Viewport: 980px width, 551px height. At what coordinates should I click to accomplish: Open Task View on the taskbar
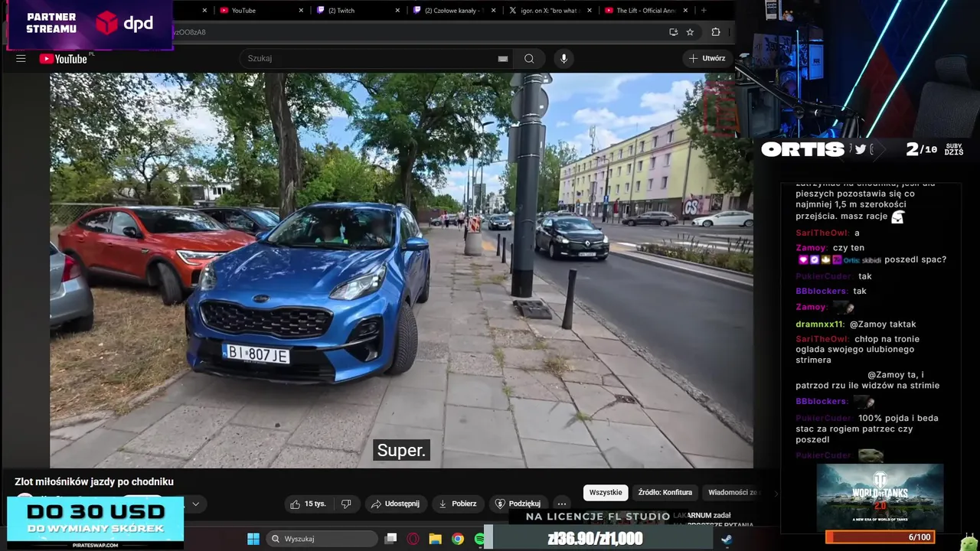tap(390, 539)
